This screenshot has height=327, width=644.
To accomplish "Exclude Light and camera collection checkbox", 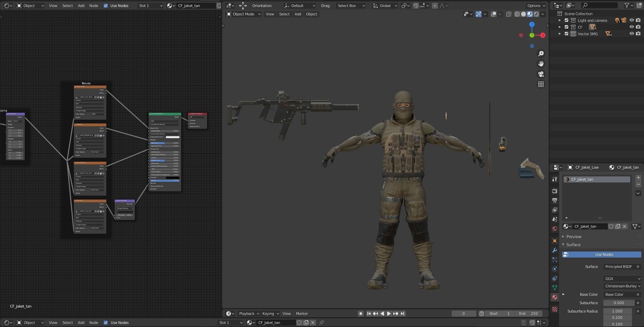I will [566, 20].
